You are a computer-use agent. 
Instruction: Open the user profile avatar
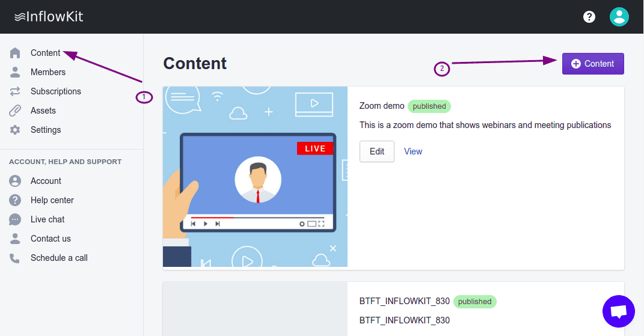619,17
